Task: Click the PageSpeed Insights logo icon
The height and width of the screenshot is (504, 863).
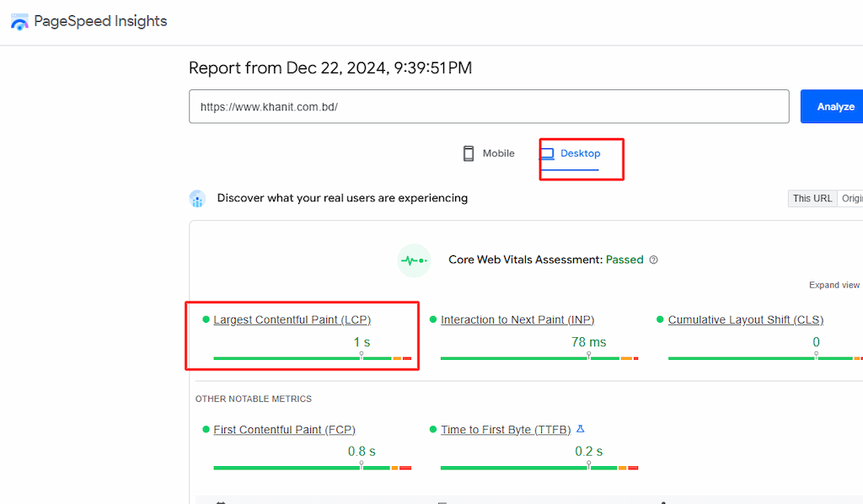Action: pos(19,22)
